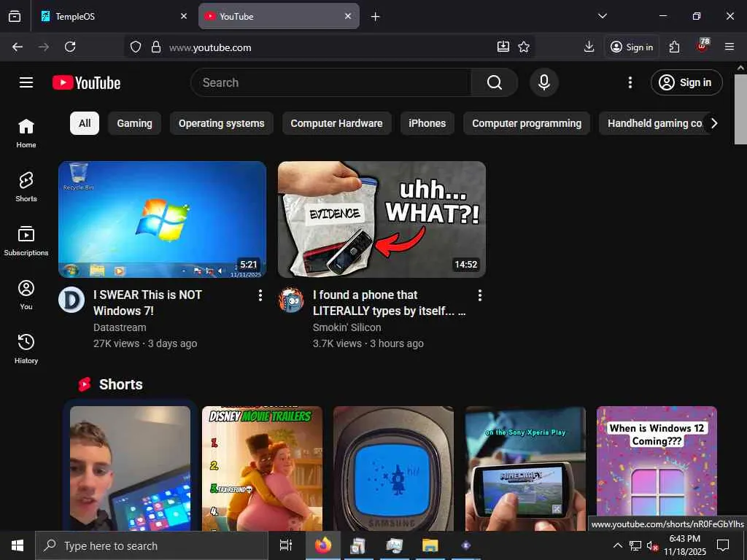Open Task View on the taskbar
The height and width of the screenshot is (560, 747).
coord(286,545)
